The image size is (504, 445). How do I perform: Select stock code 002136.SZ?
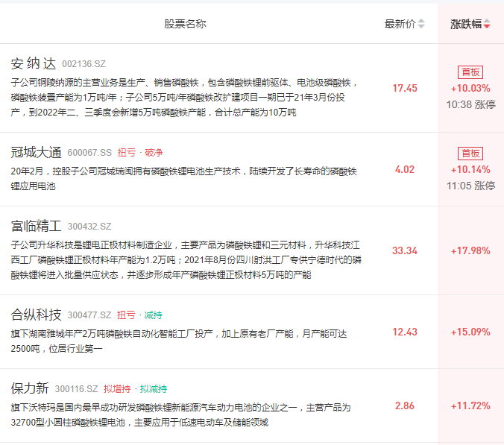(84, 64)
